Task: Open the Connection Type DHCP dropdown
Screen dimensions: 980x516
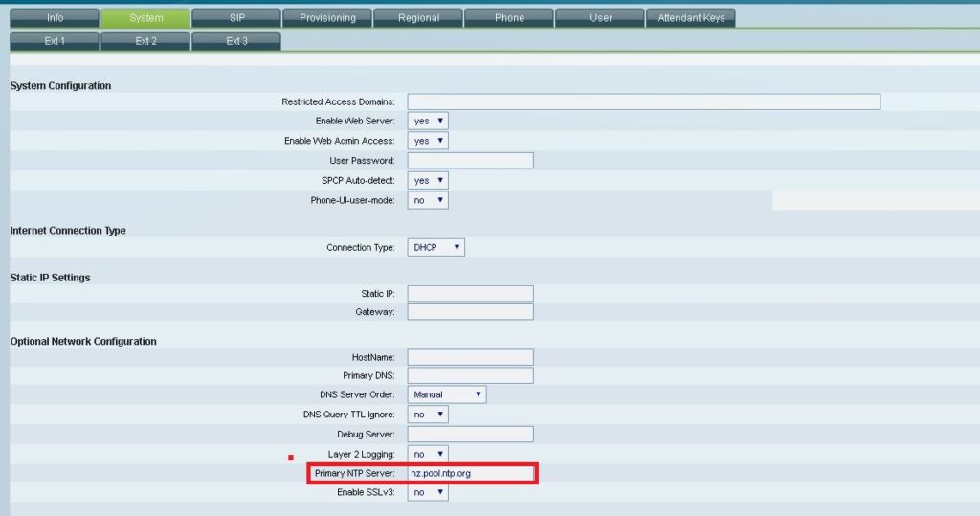Action: (436, 248)
